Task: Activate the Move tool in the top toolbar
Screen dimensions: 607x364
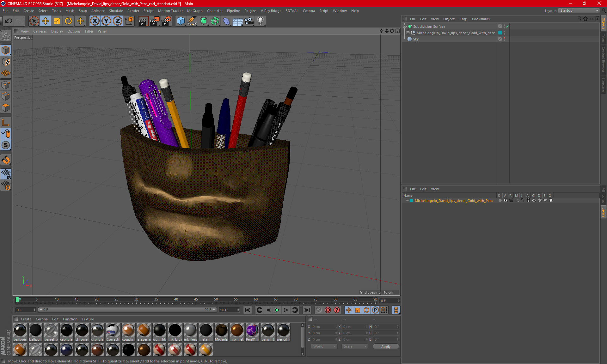Action: [x=46, y=21]
